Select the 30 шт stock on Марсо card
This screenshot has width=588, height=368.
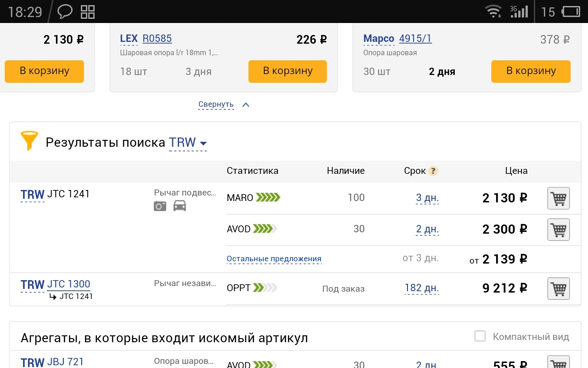377,71
